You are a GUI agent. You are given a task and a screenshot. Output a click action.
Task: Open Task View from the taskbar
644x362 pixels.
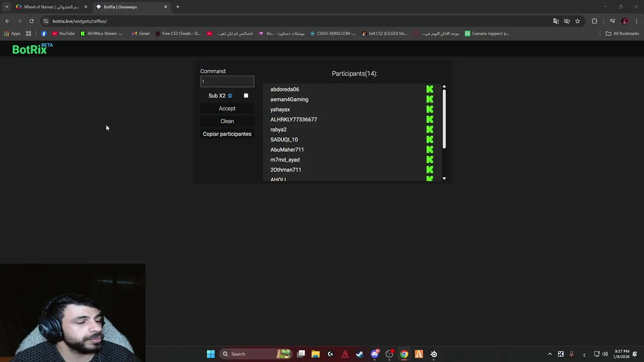pos(301,354)
